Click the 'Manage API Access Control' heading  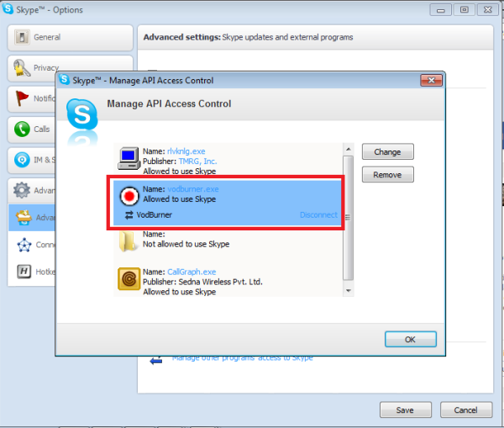169,104
